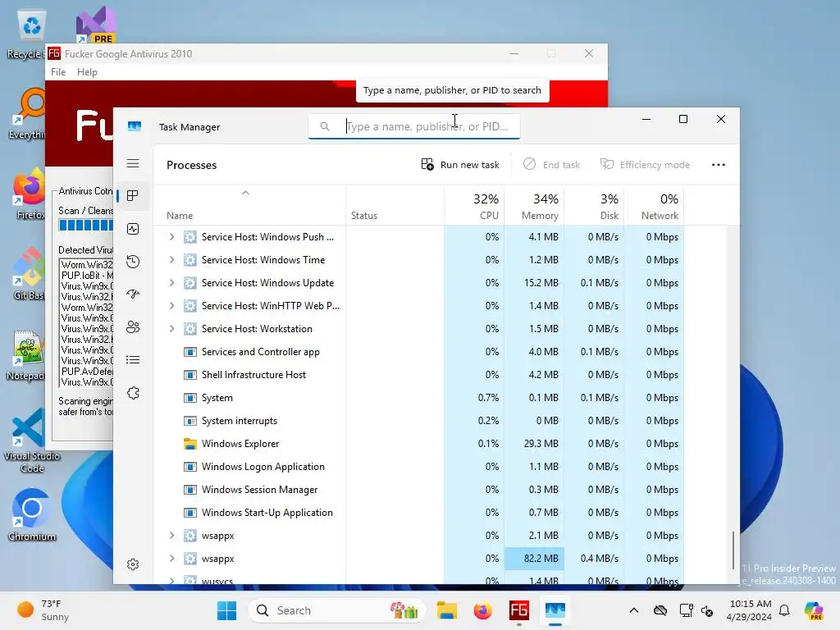Switch to FG antivirus app in taskbar
Image resolution: width=840 pixels, height=630 pixels.
click(x=518, y=610)
